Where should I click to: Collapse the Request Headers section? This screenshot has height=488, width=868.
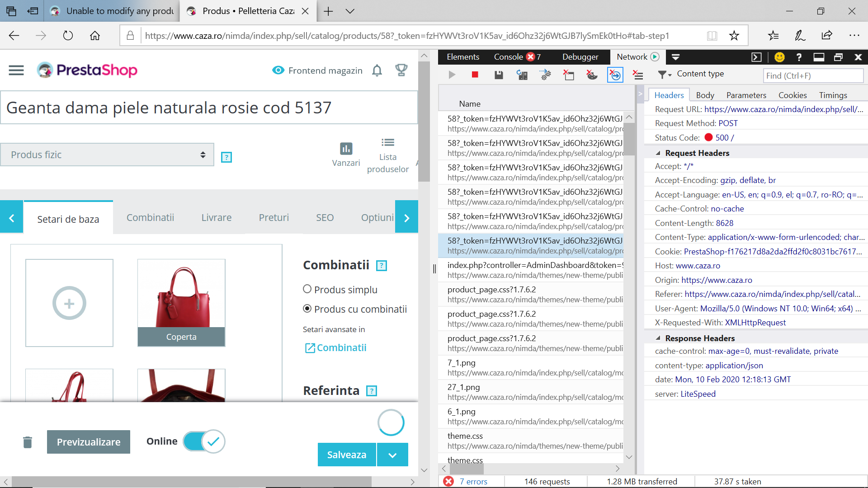pyautogui.click(x=658, y=153)
